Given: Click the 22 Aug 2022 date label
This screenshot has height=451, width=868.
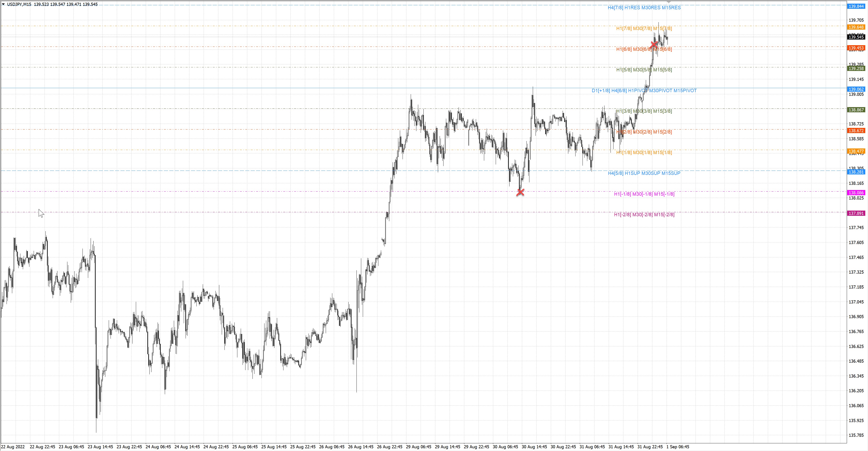Looking at the screenshot, I should [x=13, y=447].
